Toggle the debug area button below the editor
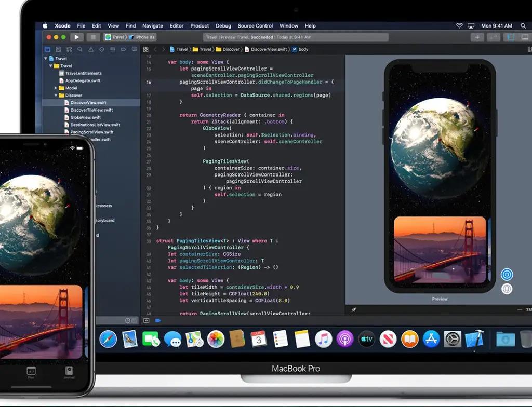The width and height of the screenshot is (532, 407). pyautogui.click(x=147, y=320)
